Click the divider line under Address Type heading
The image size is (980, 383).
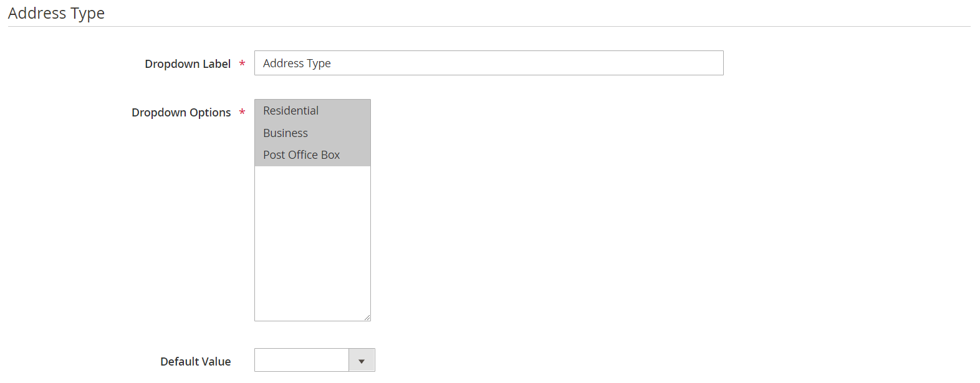pos(489,26)
